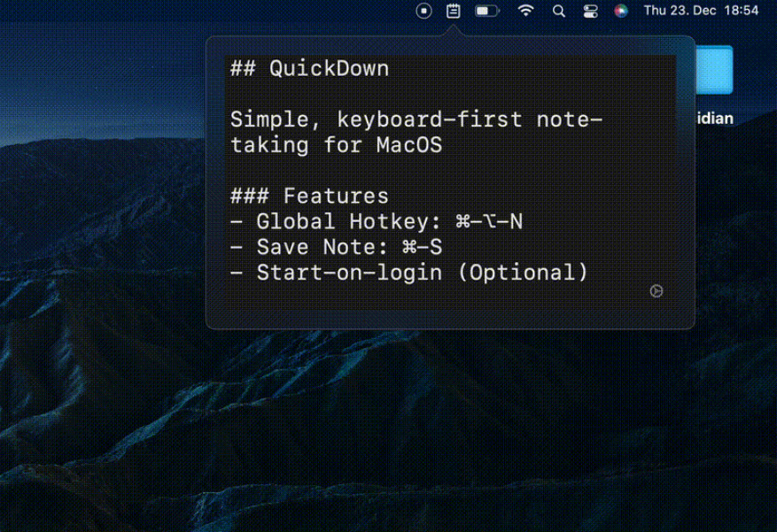Click the 'Global Hotkey: ⌘-⌥-N' line

(377, 221)
